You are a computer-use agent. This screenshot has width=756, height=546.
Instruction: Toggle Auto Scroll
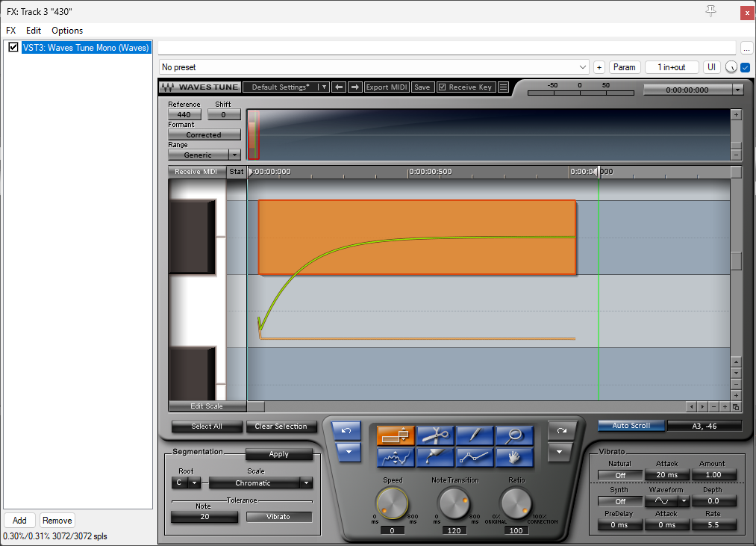[x=631, y=425]
